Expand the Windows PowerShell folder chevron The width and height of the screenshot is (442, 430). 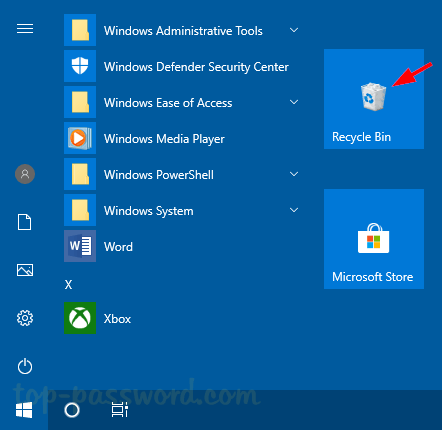(x=294, y=174)
